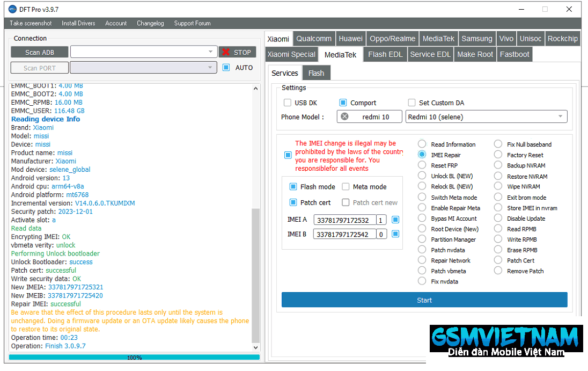Switch to Oppo/Realme tab
This screenshot has height=371, width=588.
[x=392, y=39]
